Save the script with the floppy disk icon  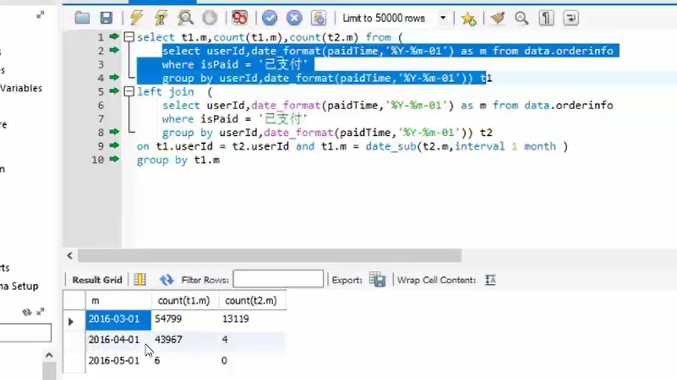(x=106, y=18)
